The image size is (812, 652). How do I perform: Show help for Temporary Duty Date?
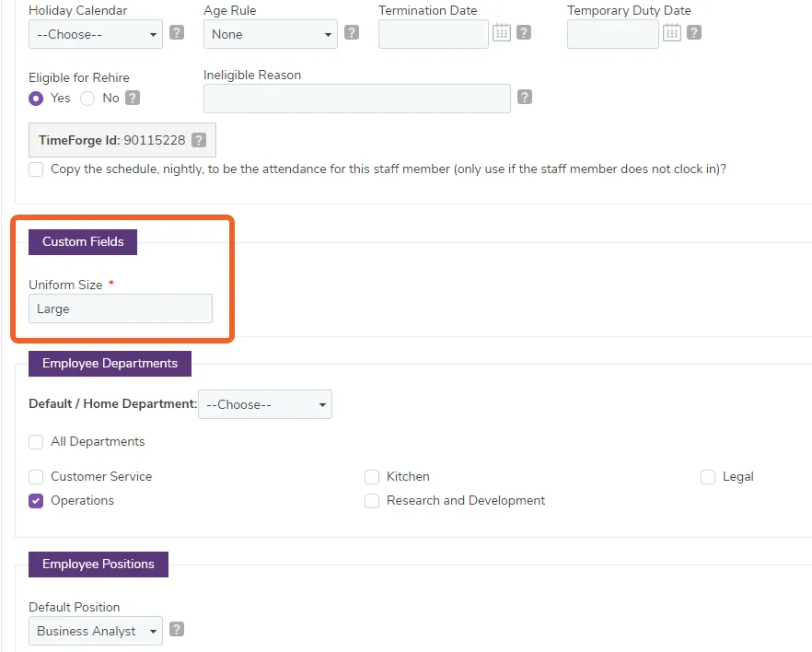[x=694, y=32]
